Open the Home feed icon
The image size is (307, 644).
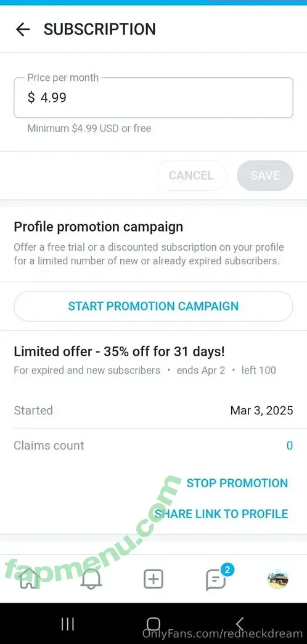click(29, 580)
